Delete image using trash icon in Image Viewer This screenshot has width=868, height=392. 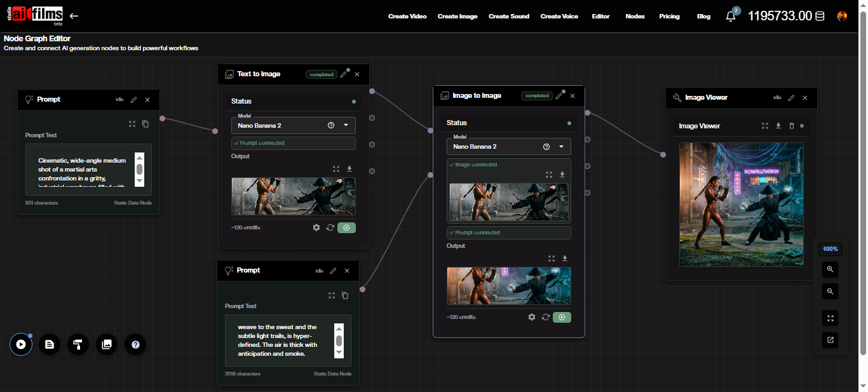[792, 126]
